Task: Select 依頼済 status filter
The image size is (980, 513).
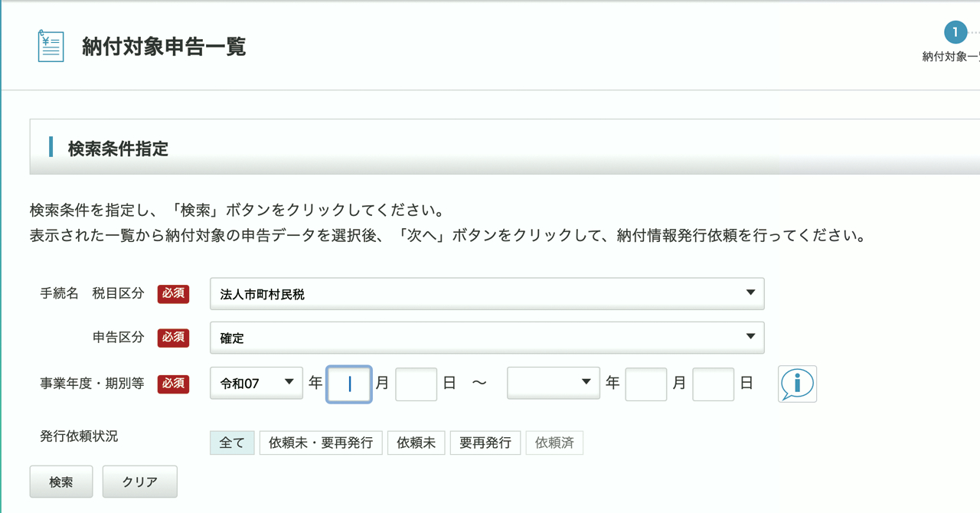Action: pyautogui.click(x=554, y=443)
